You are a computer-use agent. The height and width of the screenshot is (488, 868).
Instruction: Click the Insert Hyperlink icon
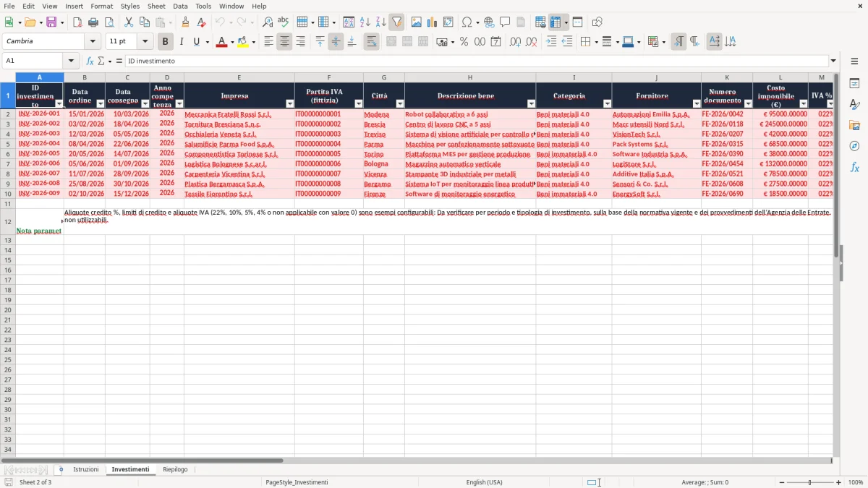(489, 22)
